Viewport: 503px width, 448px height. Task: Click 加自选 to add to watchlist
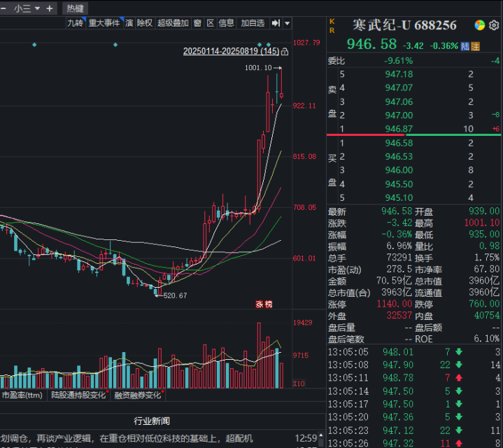(x=253, y=23)
